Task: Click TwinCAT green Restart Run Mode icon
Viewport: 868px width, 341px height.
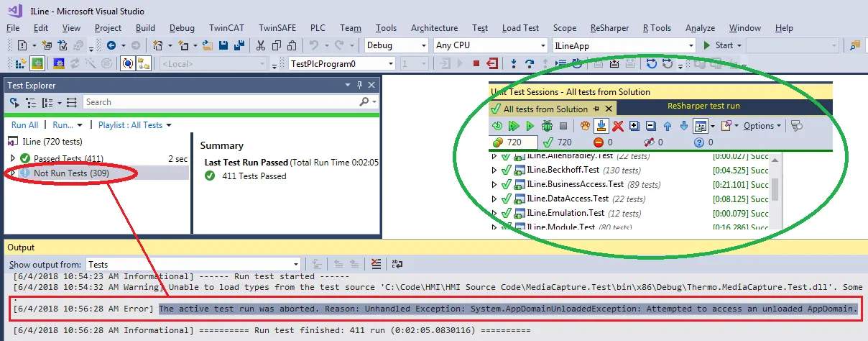Action: [x=37, y=64]
